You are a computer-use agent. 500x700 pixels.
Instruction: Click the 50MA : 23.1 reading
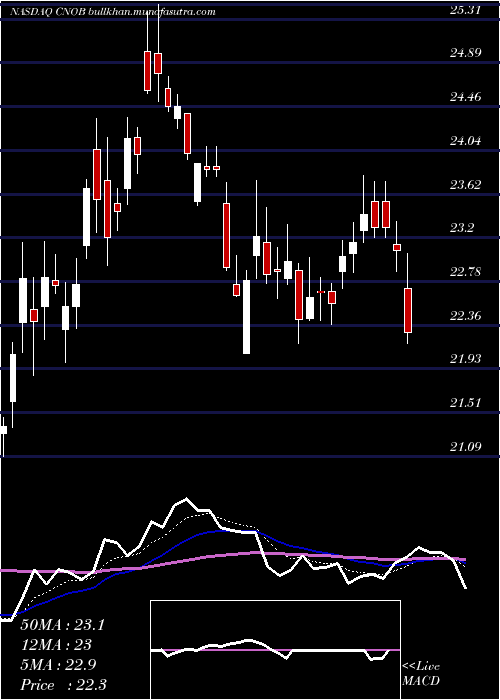(x=62, y=625)
